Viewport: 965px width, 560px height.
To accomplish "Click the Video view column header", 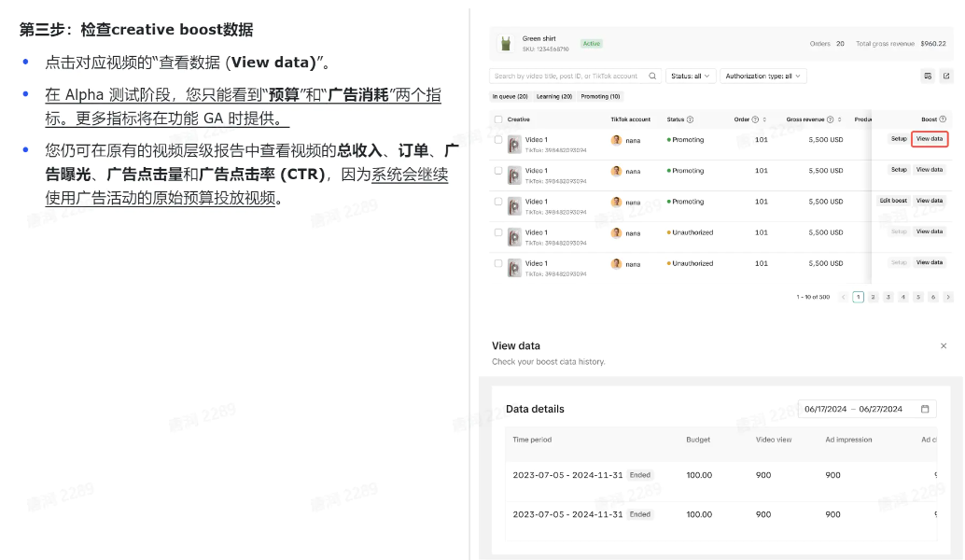I will click(774, 440).
